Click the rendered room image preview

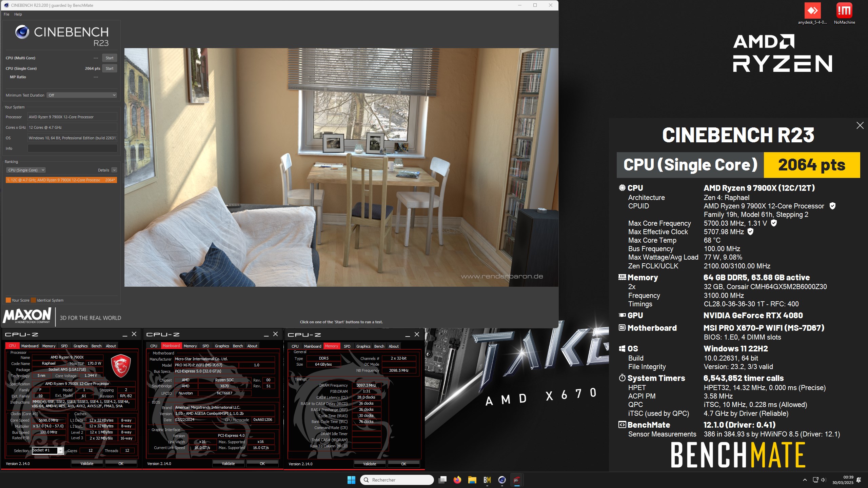point(341,167)
